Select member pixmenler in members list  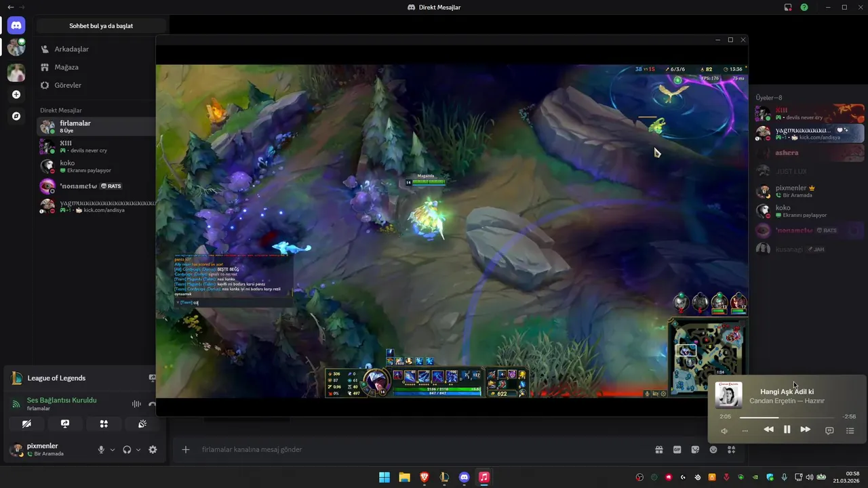coord(810,191)
